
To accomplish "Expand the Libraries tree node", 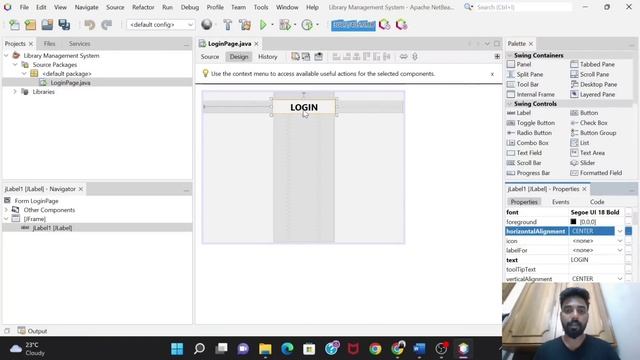I will point(15,92).
